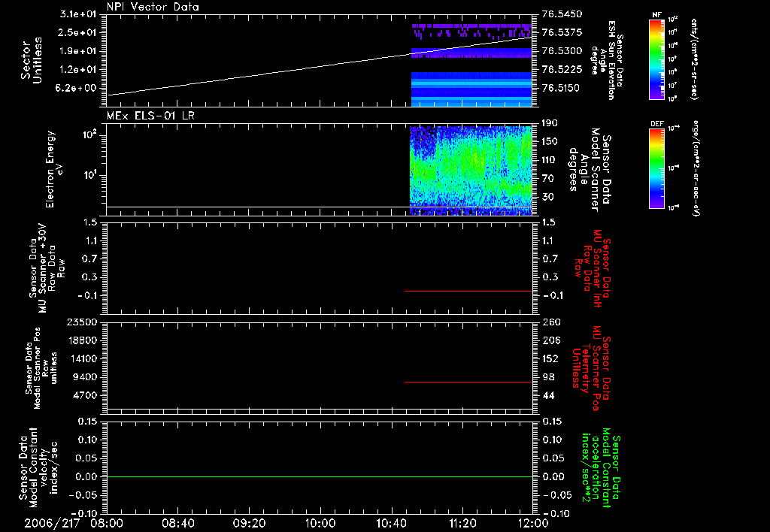Click the 10:40 time axis label
770x532 pixels.
pos(391,523)
